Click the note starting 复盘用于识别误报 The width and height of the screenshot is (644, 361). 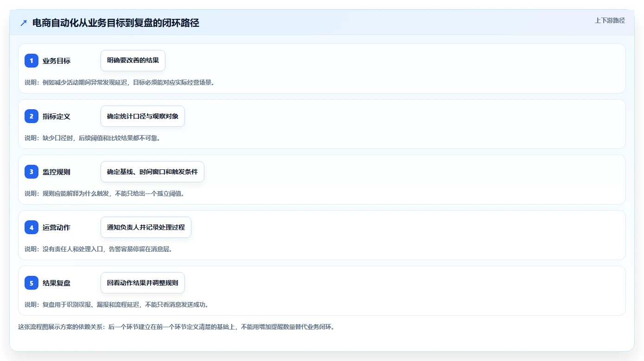116,305
